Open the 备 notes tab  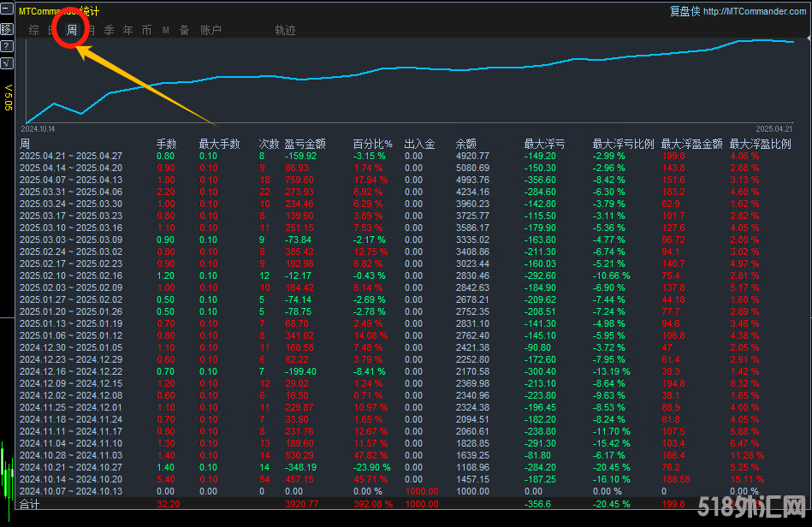click(x=184, y=30)
